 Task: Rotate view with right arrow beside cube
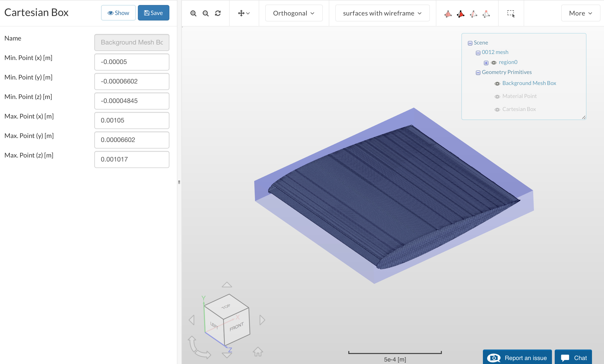pyautogui.click(x=262, y=320)
